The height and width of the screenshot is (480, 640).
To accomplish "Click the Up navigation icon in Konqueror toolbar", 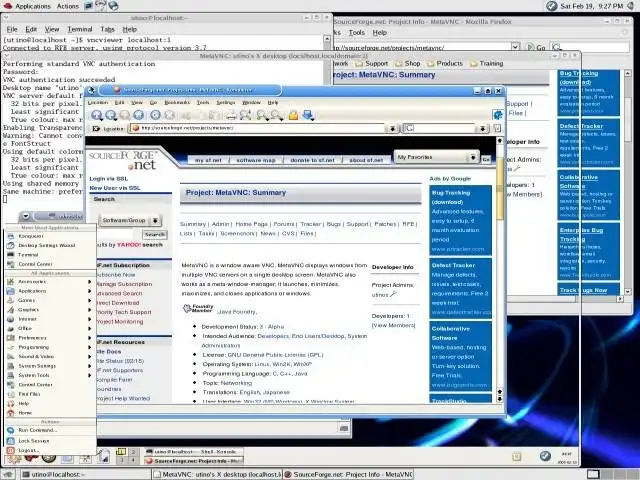I will click(x=97, y=116).
